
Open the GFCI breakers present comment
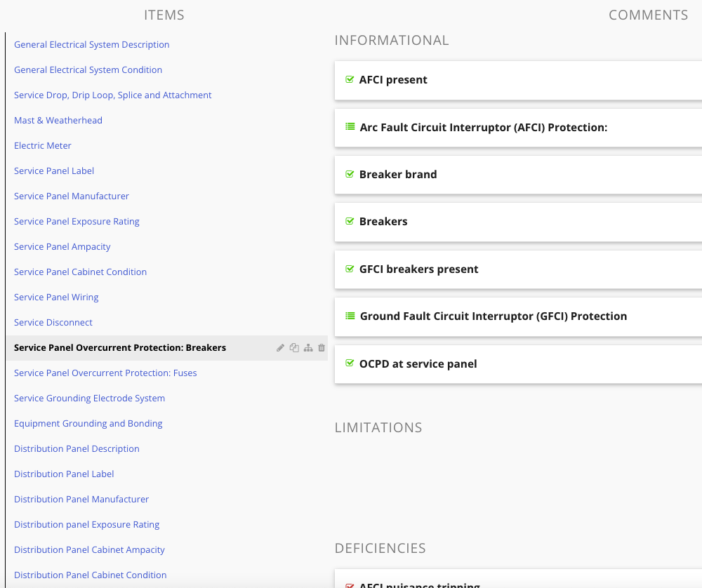(x=518, y=269)
